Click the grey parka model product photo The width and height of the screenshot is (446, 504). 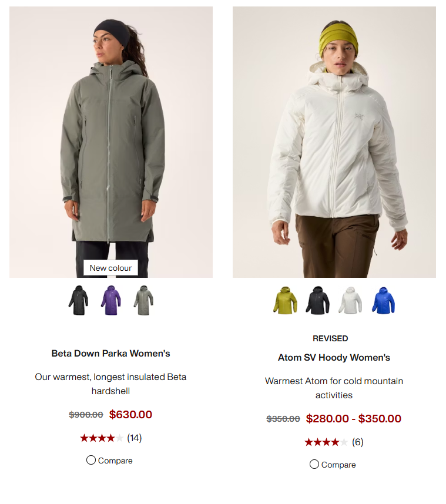(x=111, y=142)
